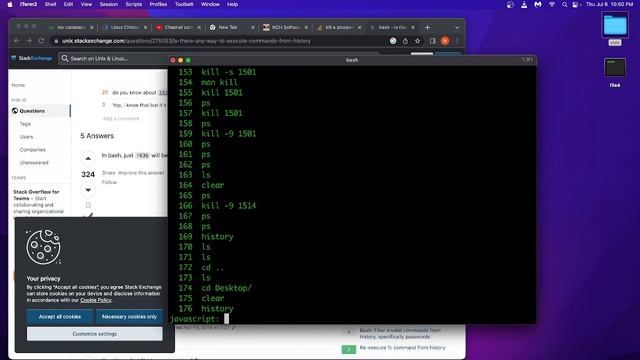Image resolution: width=640 pixels, height=360 pixels.
Task: Open the Window menu
Action: click(210, 4)
